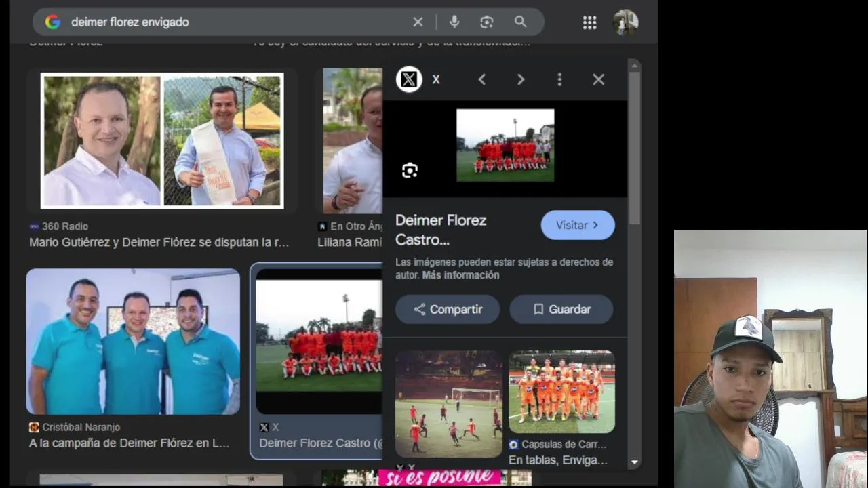
Task: Open the teal shirts campaign photo
Action: point(133,342)
